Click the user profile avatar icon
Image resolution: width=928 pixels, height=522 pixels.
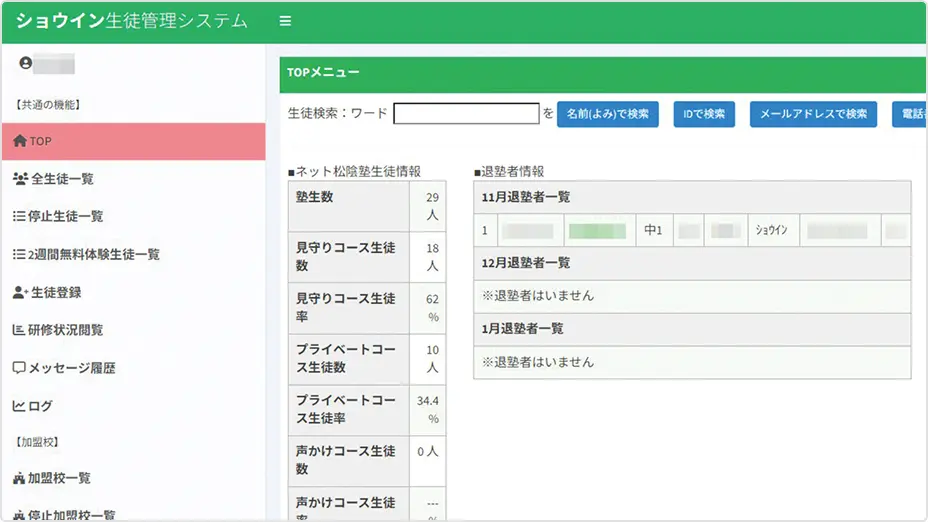click(26, 63)
